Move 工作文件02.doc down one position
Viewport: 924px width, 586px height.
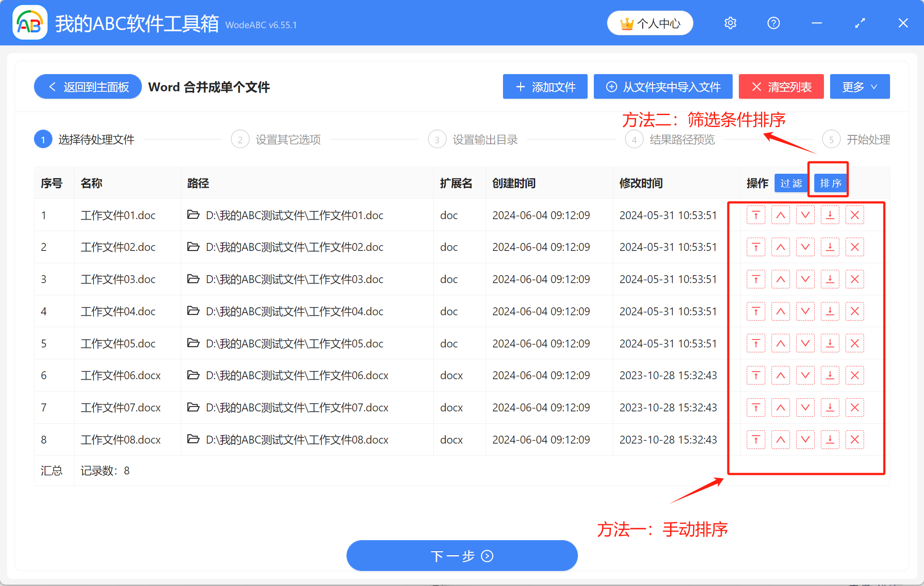[805, 247]
